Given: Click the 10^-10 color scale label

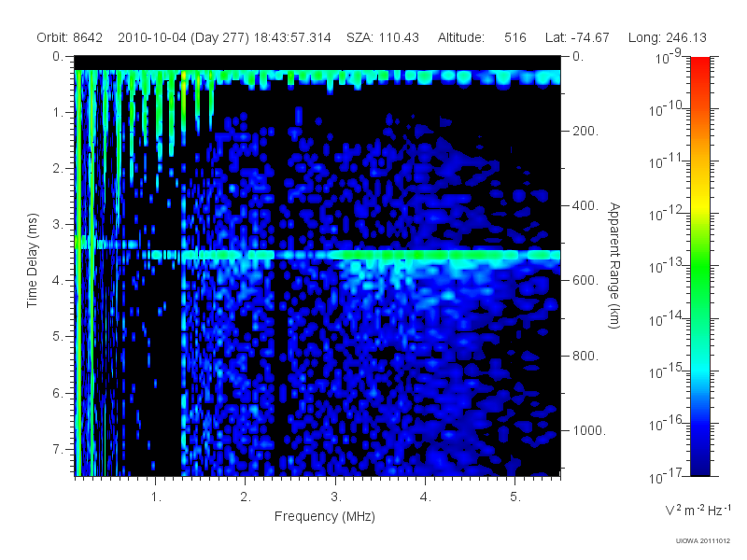Looking at the screenshot, I should 667,109.
